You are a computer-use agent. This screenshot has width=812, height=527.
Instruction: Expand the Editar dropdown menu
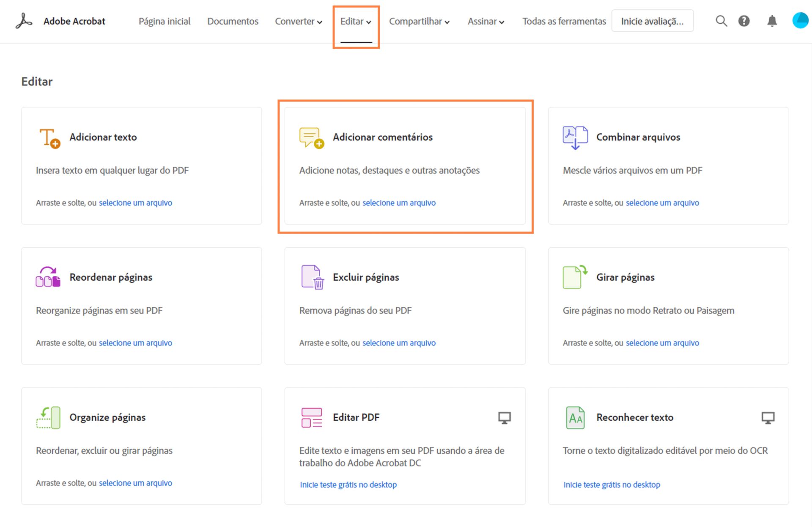coord(356,21)
